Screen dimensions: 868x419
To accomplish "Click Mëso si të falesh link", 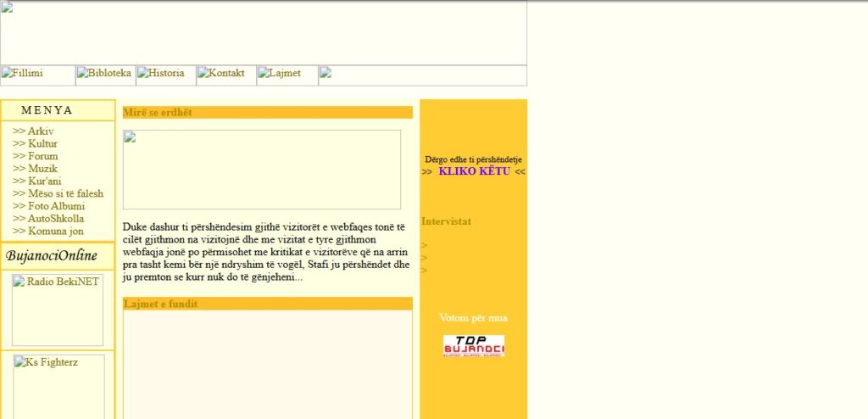I will (65, 193).
